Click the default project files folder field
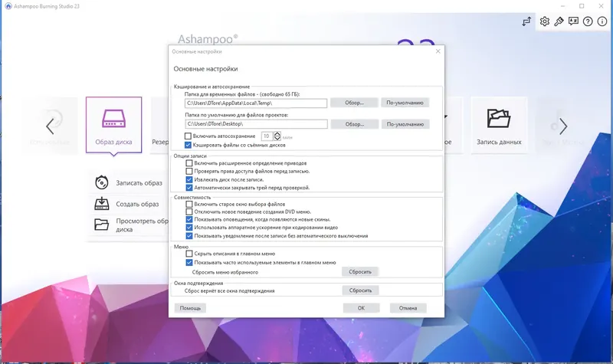Viewport: 613px width, 364px height. click(256, 124)
